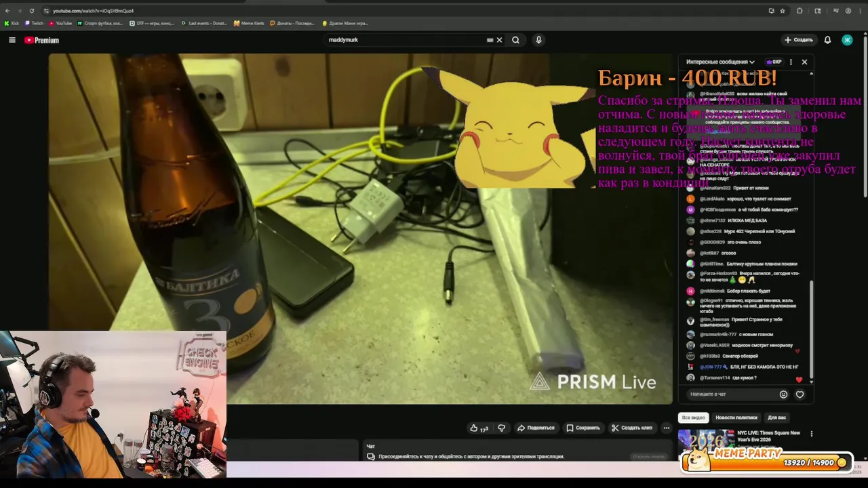
Task: Open chat options three-dot menu
Action: pyautogui.click(x=791, y=62)
